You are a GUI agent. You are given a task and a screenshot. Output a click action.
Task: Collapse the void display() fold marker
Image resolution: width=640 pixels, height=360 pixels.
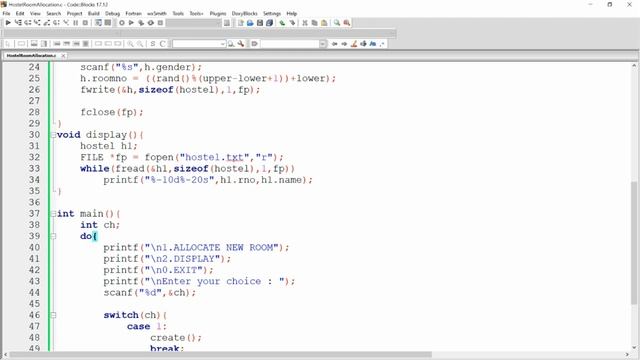(53, 135)
